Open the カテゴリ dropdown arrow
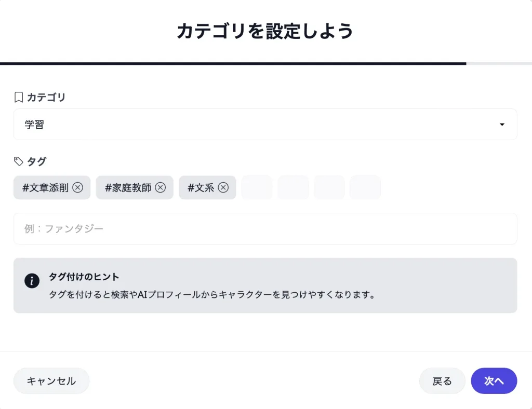 point(502,125)
